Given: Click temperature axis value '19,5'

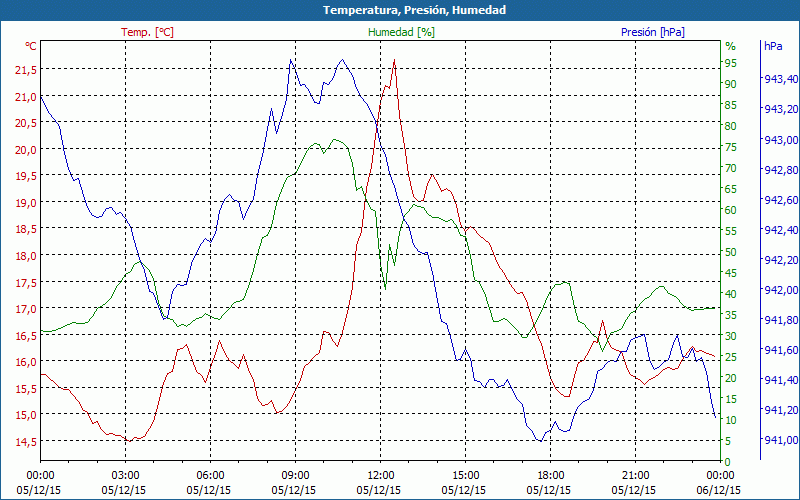Looking at the screenshot, I should pos(26,176).
